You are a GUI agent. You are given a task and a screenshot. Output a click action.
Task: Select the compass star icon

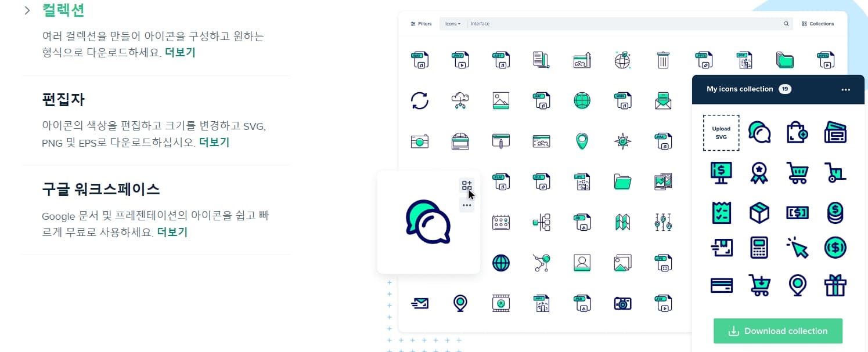[622, 141]
